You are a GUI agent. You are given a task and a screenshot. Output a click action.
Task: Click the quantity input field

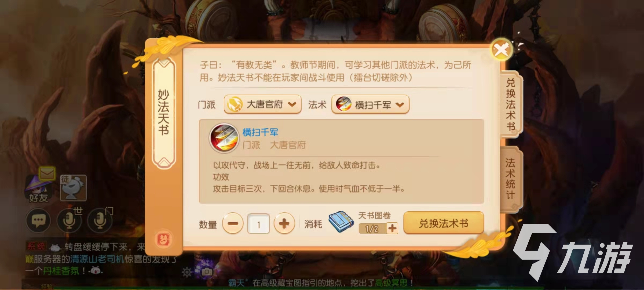tap(258, 224)
